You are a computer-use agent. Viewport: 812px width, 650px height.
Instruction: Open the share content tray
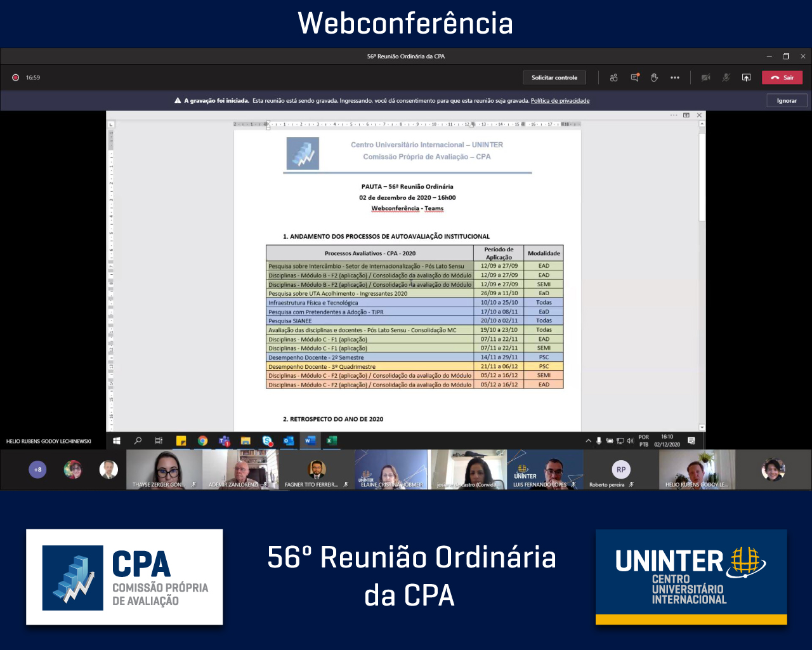click(x=746, y=77)
